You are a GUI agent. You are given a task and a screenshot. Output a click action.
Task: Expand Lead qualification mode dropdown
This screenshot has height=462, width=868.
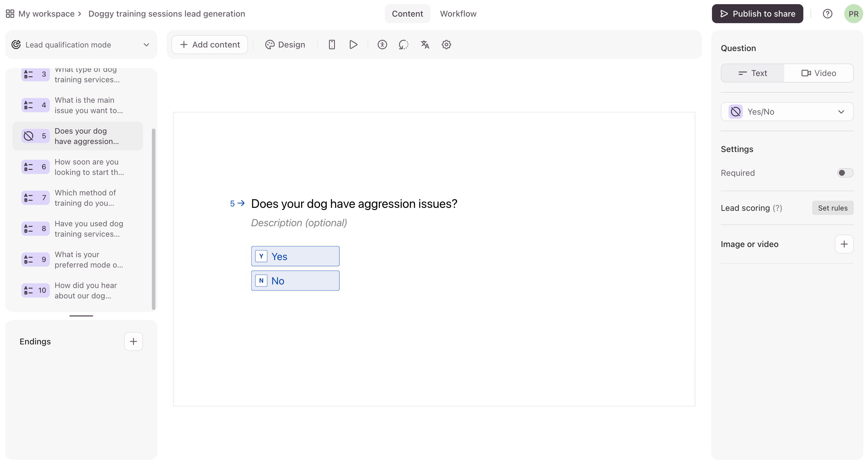click(x=81, y=45)
